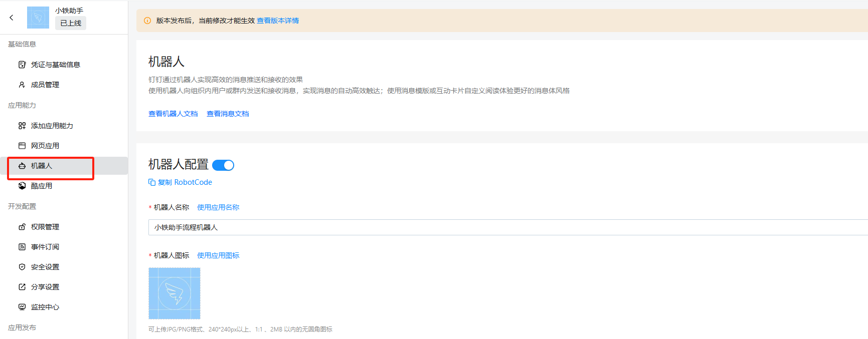The height and width of the screenshot is (339, 868).
Task: Click the 网页应用 window icon
Action: coord(22,146)
